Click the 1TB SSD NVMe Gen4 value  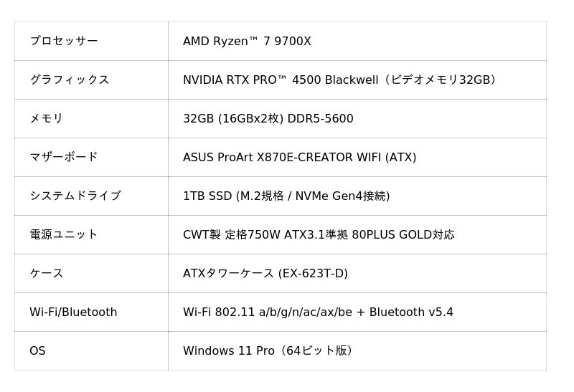click(286, 196)
